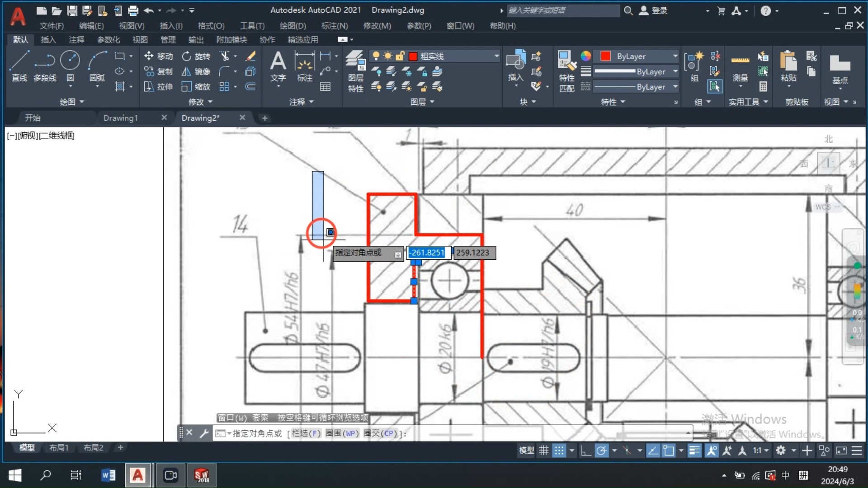Toggle Ortho mode in status bar
Viewport: 868px width, 488px height.
(x=586, y=450)
